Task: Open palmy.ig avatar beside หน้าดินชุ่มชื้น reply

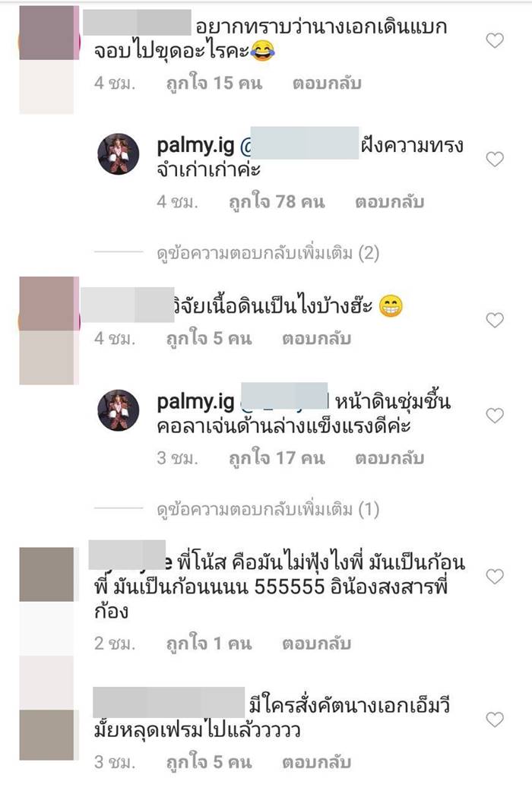Action: 118,410
